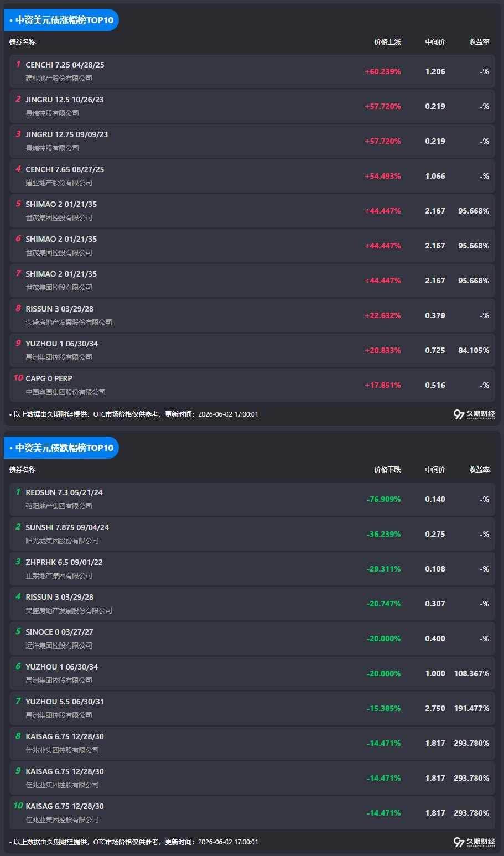Click the 191.477% yield value

(x=471, y=708)
